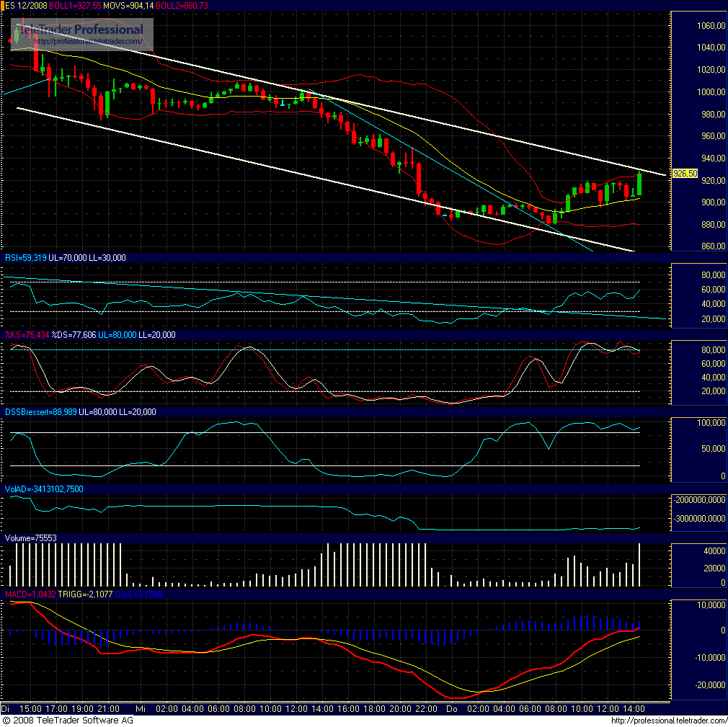Click the 19:00 time axis label
Screen dimensions: 728x727
pyautogui.click(x=83, y=709)
